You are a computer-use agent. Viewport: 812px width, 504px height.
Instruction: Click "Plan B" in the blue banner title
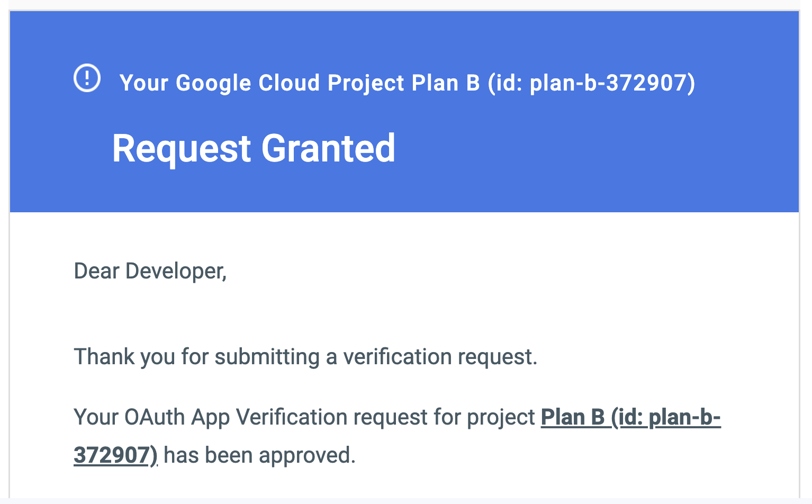(446, 83)
